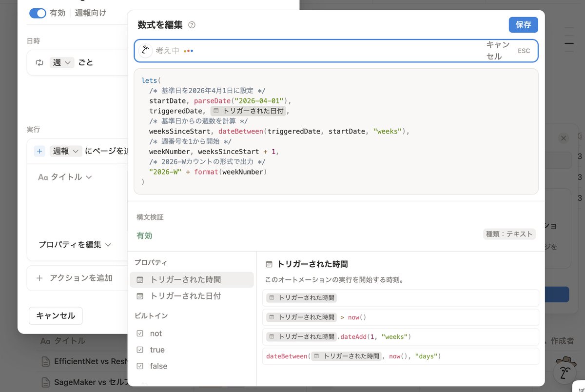Toggle the 有効 automation switch
This screenshot has width=585, height=392.
(38, 13)
